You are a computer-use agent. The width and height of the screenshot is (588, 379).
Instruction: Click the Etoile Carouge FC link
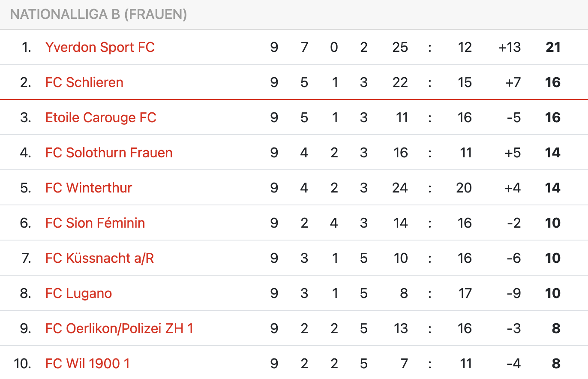tap(101, 117)
